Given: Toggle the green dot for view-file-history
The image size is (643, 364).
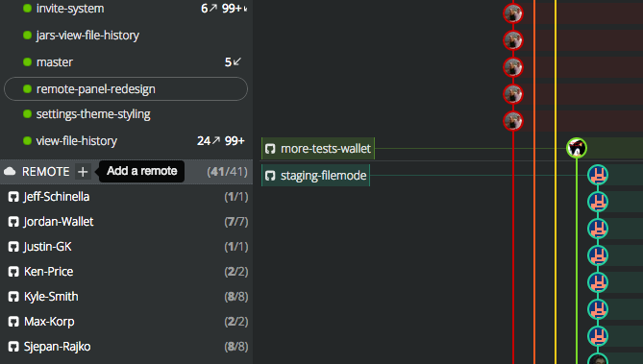Looking at the screenshot, I should click(28, 140).
